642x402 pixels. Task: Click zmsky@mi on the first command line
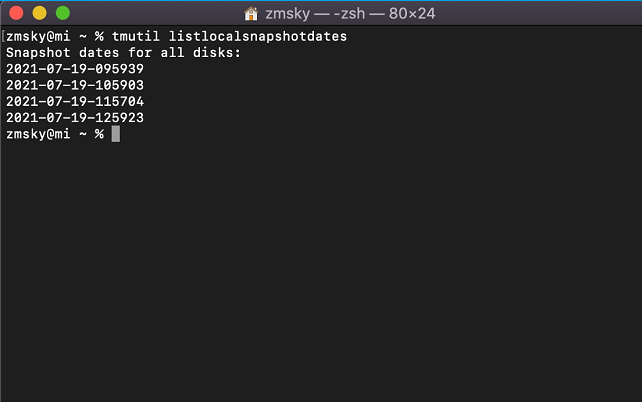40,36
